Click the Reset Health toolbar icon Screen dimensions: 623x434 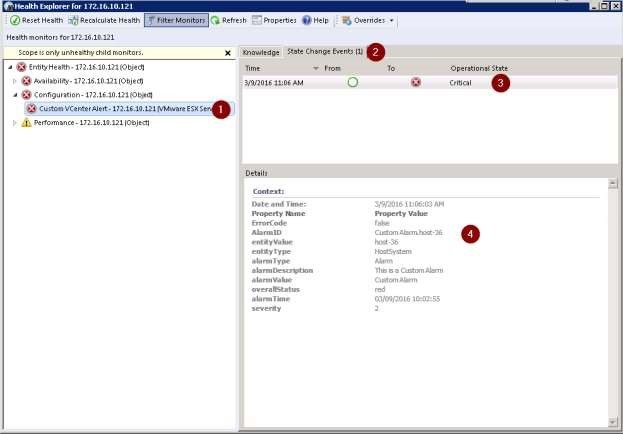coord(15,20)
